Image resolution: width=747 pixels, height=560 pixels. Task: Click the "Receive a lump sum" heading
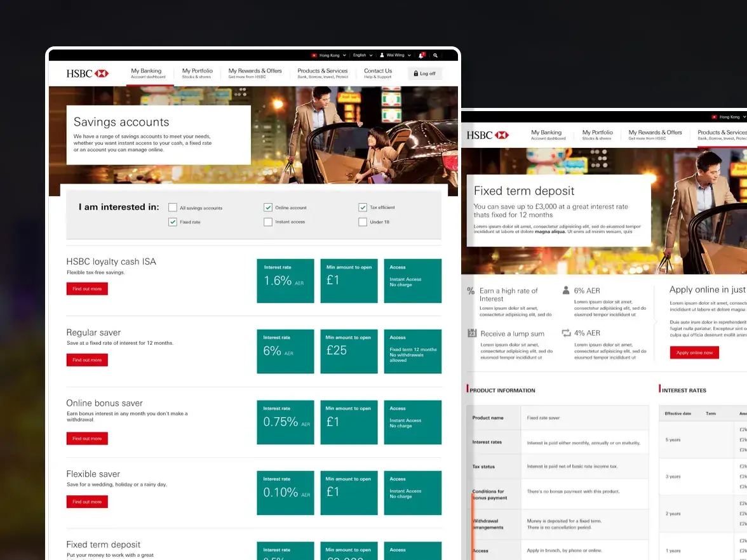[512, 334]
